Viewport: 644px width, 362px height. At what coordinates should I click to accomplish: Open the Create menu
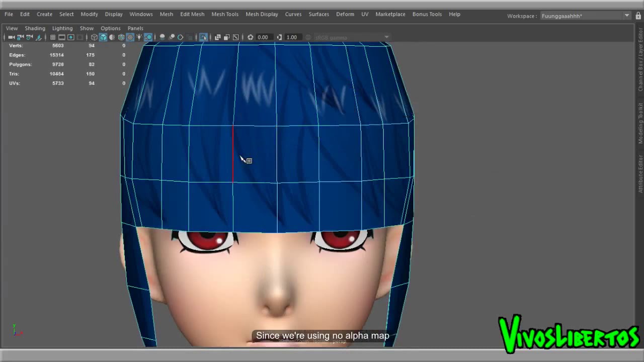44,14
